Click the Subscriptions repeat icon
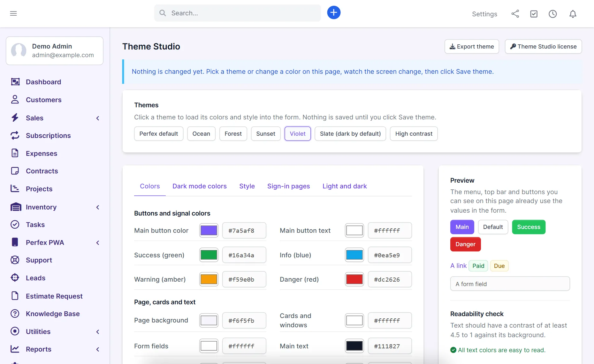Image resolution: width=594 pixels, height=364 pixels. 15,135
